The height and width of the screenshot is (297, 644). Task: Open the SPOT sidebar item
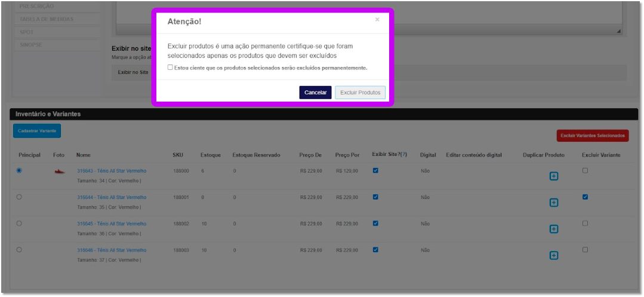tap(57, 32)
